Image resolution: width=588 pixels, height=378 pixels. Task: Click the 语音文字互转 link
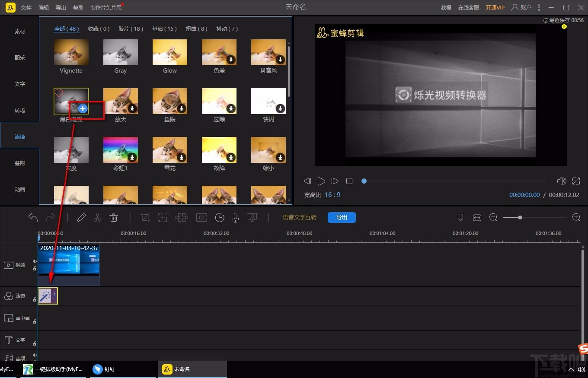coord(300,217)
